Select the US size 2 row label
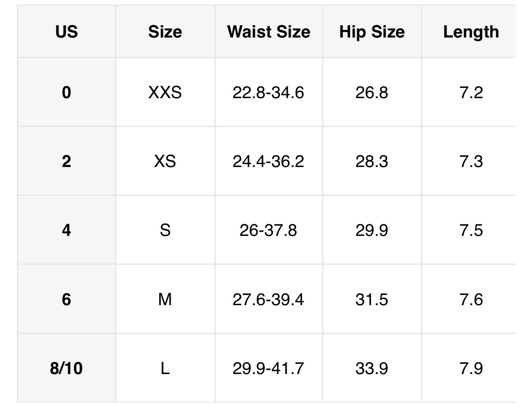This screenshot has height=419, width=532. click(x=66, y=161)
